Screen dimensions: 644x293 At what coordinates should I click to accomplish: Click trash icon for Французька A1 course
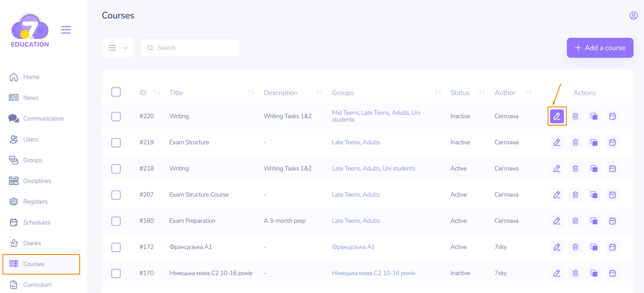click(x=575, y=247)
